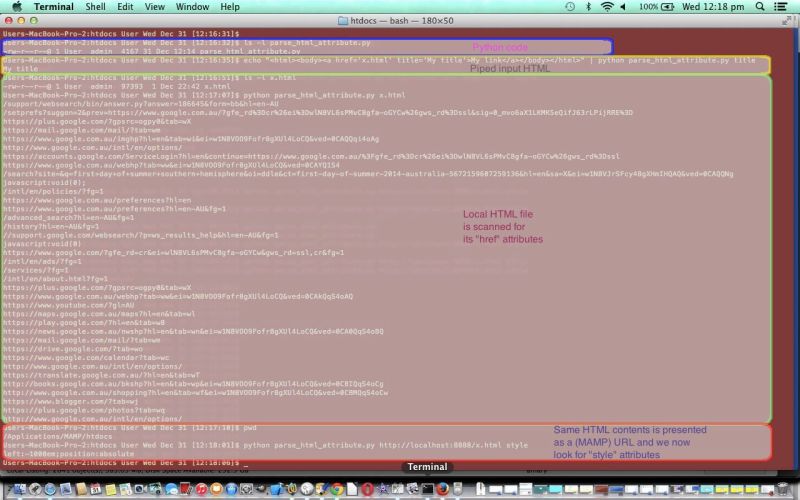Open the View menu

click(155, 7)
